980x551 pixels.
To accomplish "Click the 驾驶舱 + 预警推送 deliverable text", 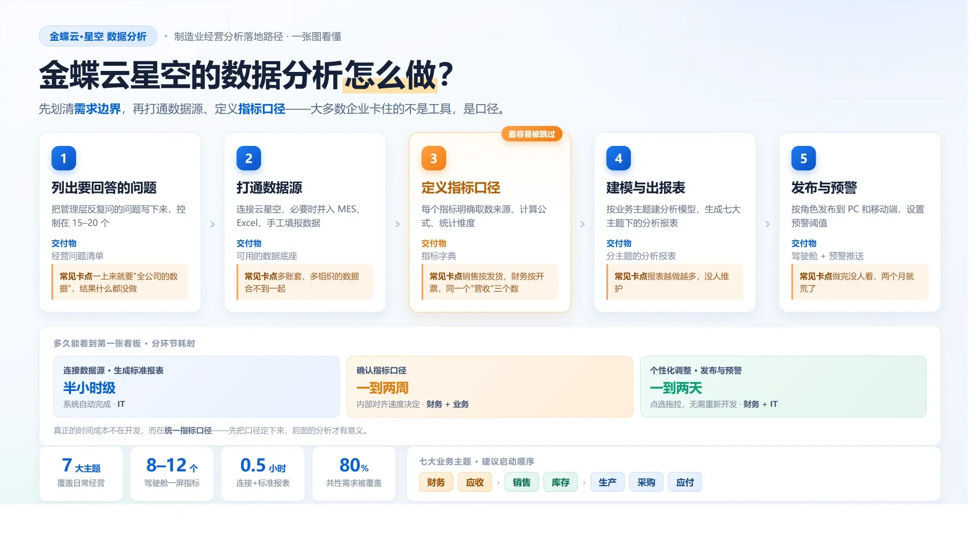I will 827,256.
